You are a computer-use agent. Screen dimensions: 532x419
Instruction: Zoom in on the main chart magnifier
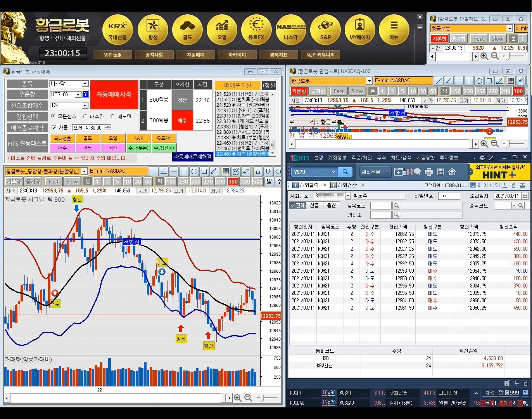click(x=238, y=398)
